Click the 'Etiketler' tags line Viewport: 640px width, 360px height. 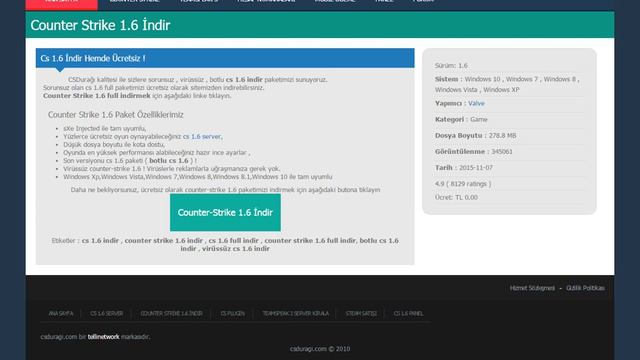point(225,244)
